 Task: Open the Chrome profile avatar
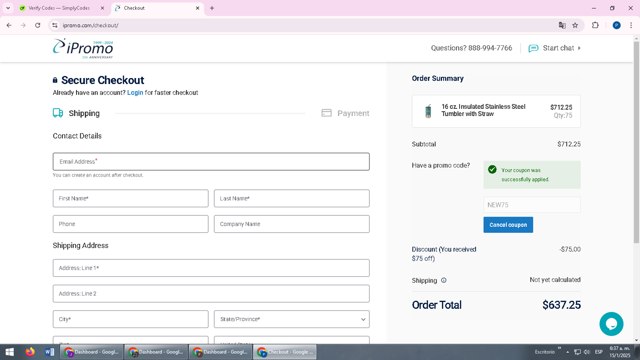616,25
